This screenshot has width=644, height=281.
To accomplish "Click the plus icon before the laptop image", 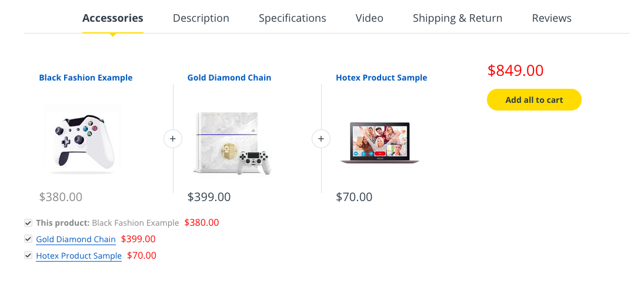I will click(321, 139).
